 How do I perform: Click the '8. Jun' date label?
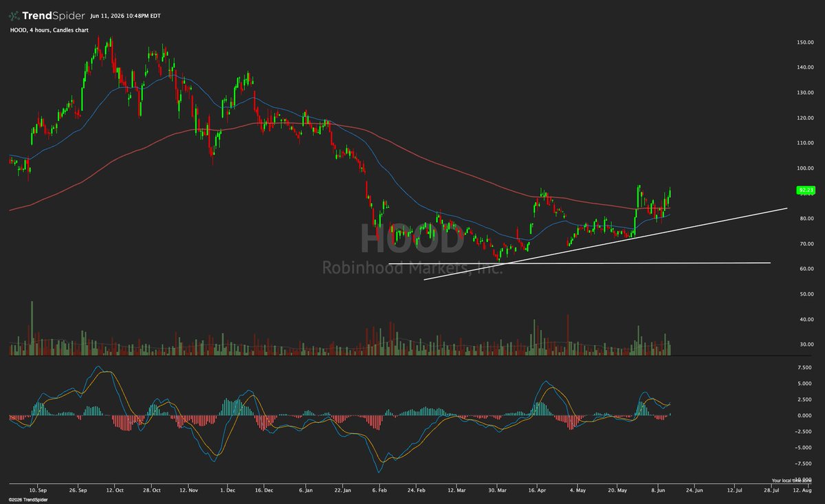tap(659, 492)
